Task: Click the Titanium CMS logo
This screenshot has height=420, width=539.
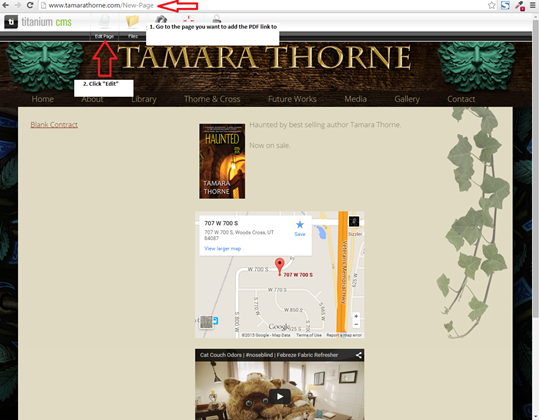Action: click(x=38, y=22)
